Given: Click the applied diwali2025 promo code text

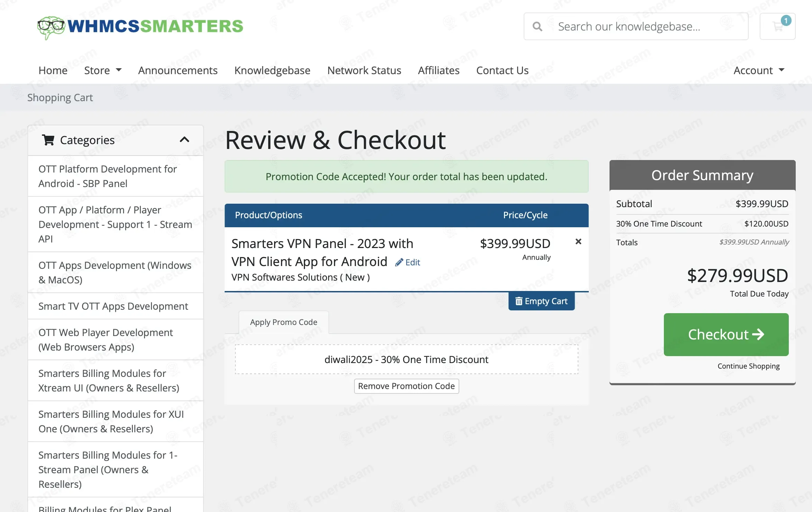Looking at the screenshot, I should [x=406, y=360].
